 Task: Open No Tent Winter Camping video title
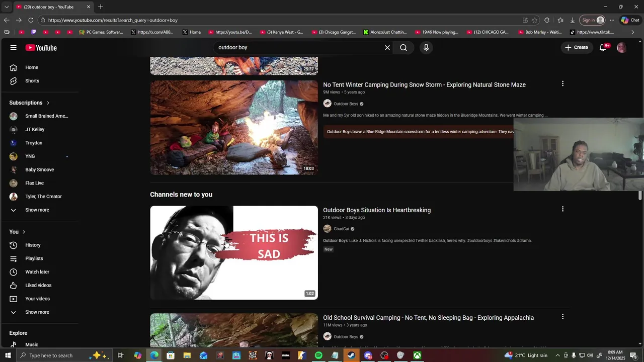424,84
